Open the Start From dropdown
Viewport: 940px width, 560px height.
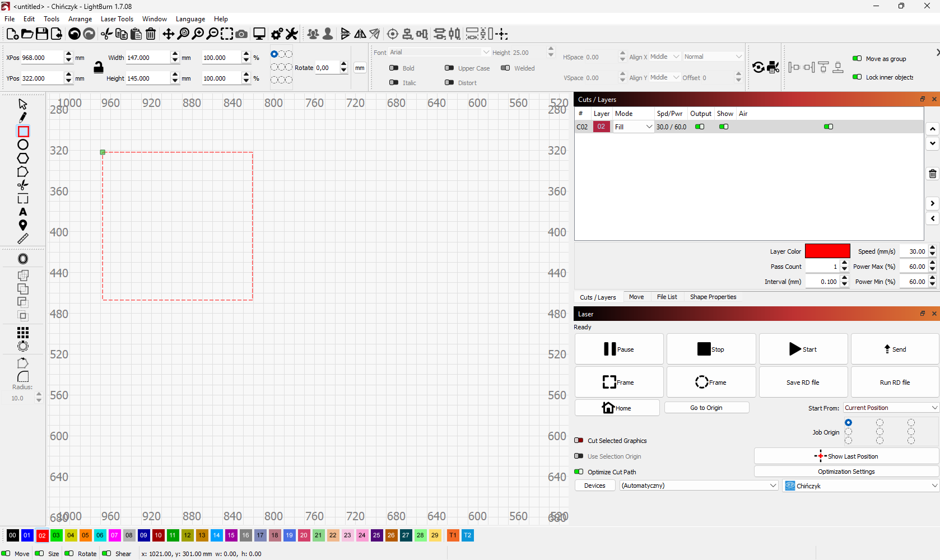point(891,408)
